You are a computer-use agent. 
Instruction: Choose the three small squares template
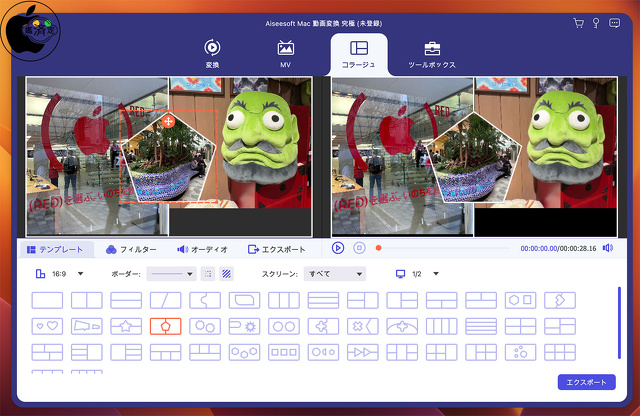click(x=284, y=352)
